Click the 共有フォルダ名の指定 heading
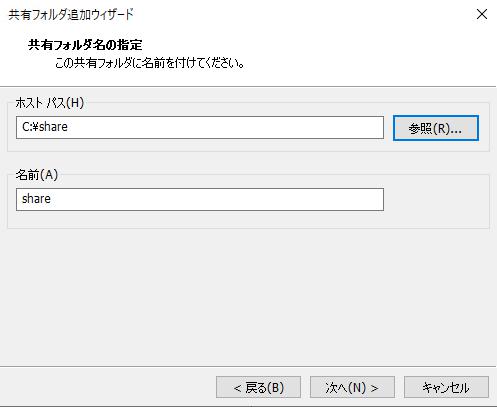The height and width of the screenshot is (407, 497). 85,45
